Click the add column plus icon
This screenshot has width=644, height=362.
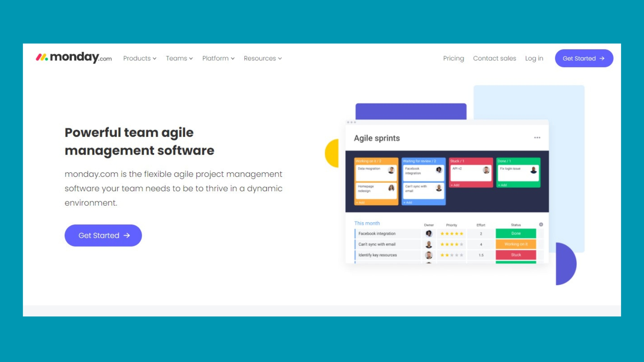click(541, 224)
